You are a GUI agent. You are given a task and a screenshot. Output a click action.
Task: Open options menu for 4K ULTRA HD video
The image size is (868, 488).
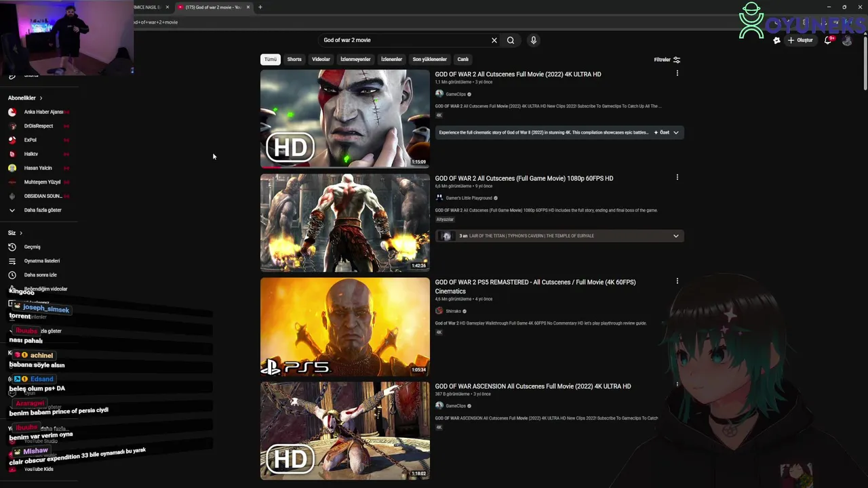(677, 73)
